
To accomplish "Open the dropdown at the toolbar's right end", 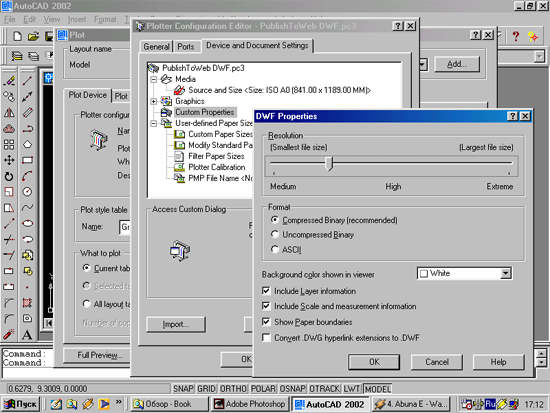I will (539, 56).
